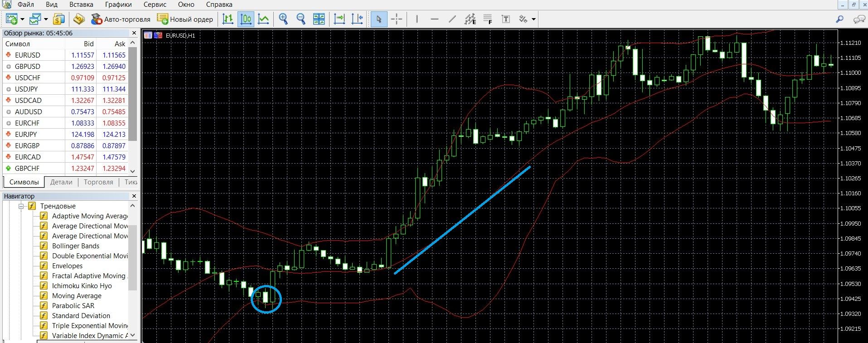
Task: Select Parabolic SAR indicator
Action: point(73,306)
